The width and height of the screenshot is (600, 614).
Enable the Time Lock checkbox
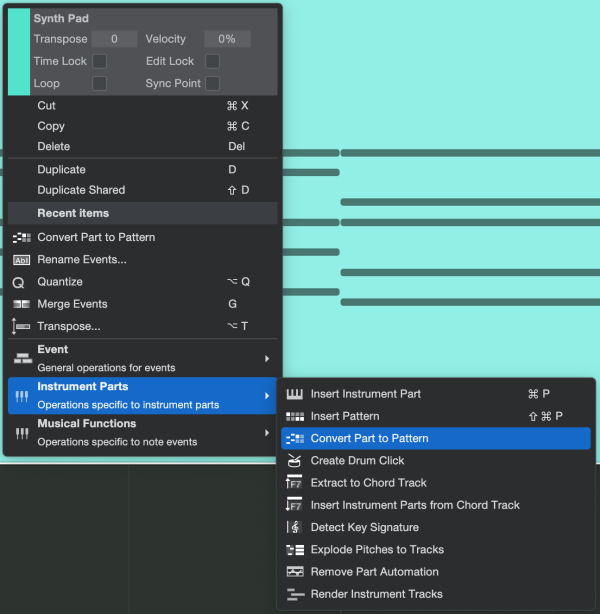click(99, 61)
